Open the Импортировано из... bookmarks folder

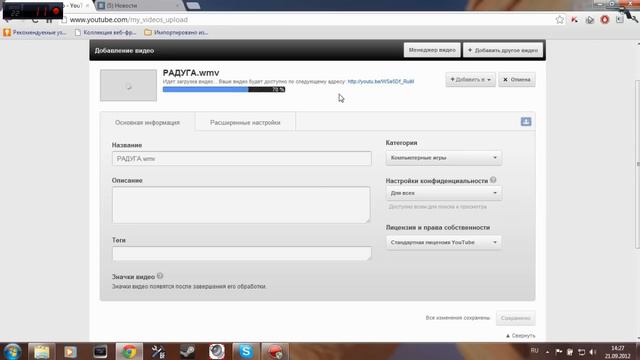click(x=176, y=32)
